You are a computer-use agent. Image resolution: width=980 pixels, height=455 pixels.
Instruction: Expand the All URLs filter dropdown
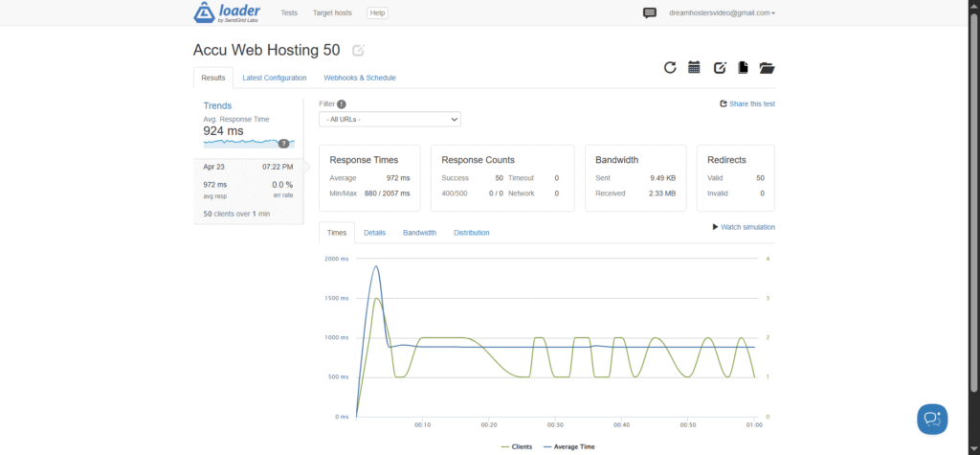point(390,119)
